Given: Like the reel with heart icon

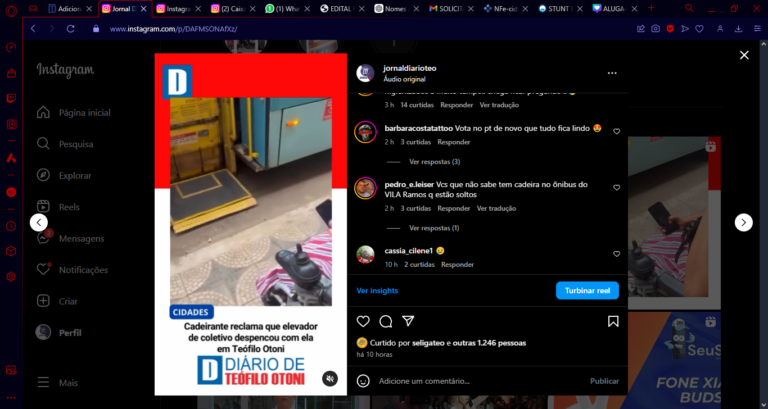Looking at the screenshot, I should (x=363, y=321).
